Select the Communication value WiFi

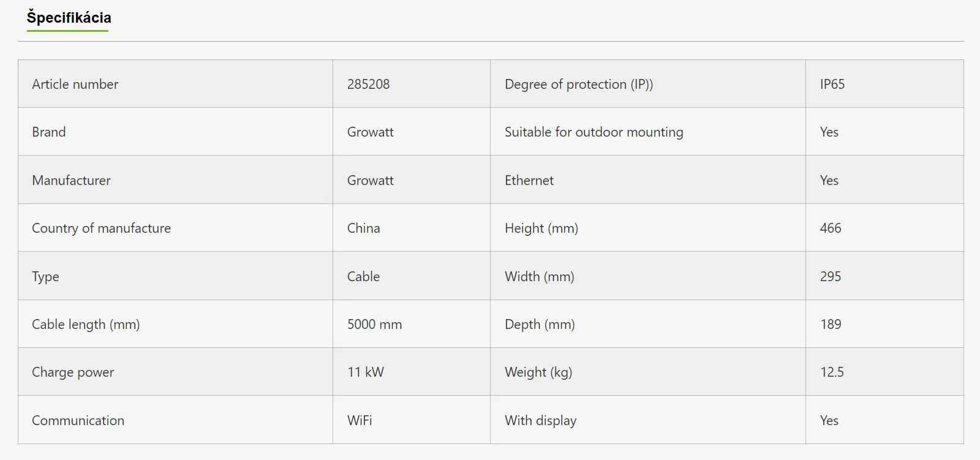tap(360, 420)
